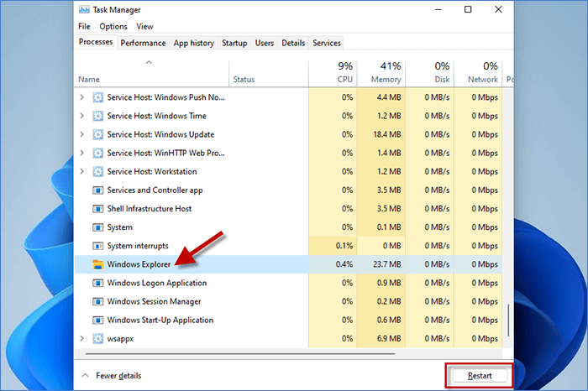The height and width of the screenshot is (391, 588).
Task: Collapse view with Fewer details chevron
Action: (86, 375)
